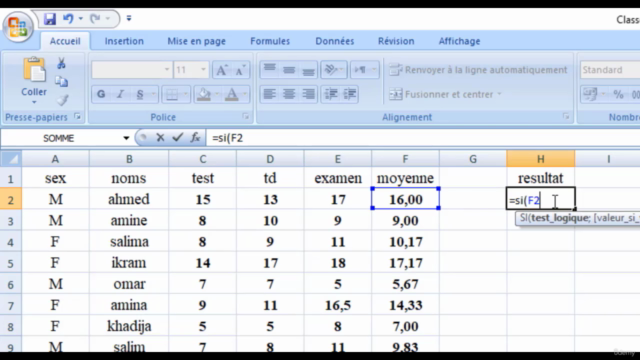Screen dimensions: 640x360
Task: Open the Insertion tab
Action: tap(124, 41)
